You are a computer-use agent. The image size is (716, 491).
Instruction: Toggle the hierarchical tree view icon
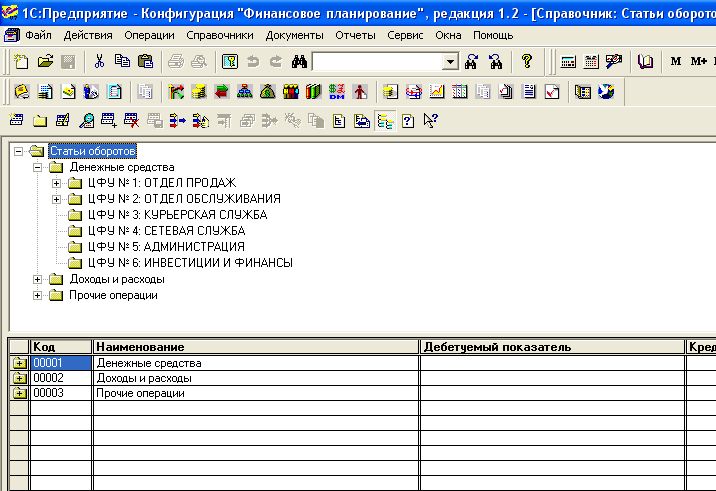click(x=385, y=121)
